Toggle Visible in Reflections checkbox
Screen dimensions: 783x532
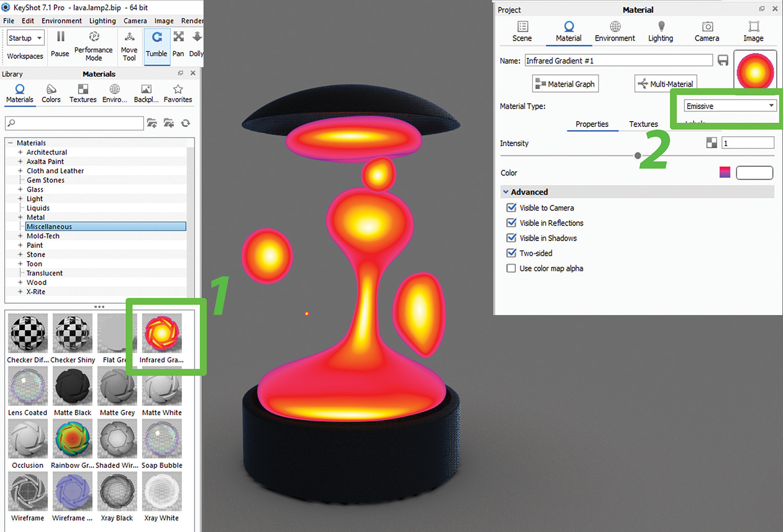[512, 223]
